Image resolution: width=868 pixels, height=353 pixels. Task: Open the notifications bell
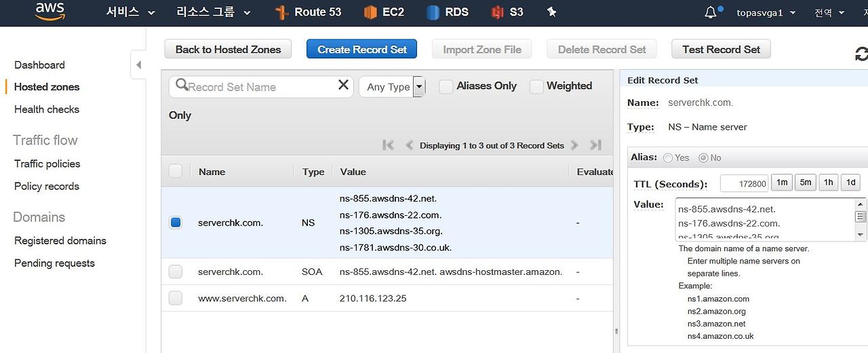711,12
